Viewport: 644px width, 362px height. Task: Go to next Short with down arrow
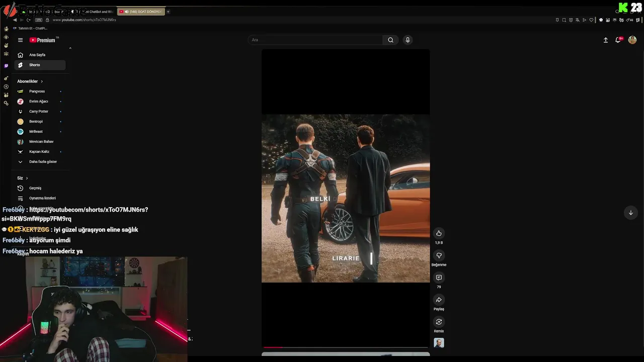click(x=630, y=213)
